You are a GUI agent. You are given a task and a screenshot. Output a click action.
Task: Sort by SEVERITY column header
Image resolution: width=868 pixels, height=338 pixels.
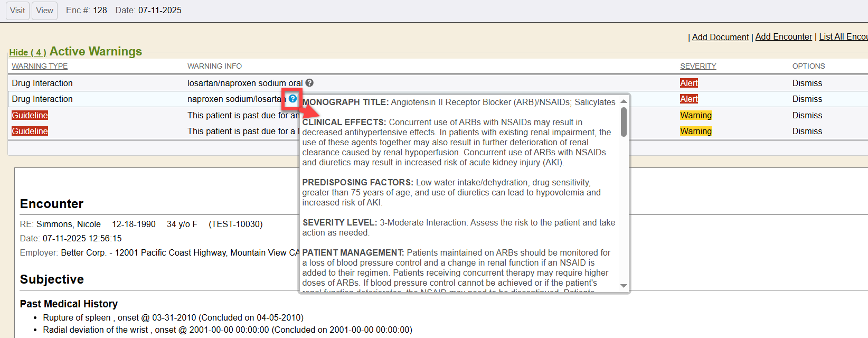click(697, 66)
